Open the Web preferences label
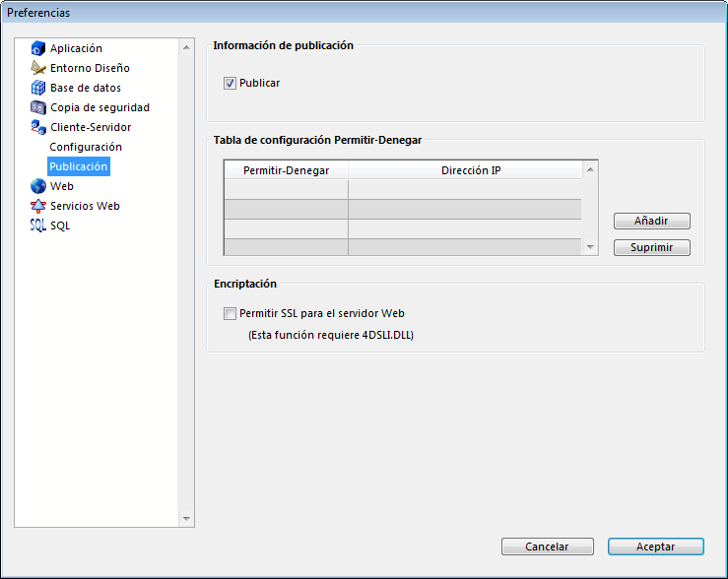 62,186
